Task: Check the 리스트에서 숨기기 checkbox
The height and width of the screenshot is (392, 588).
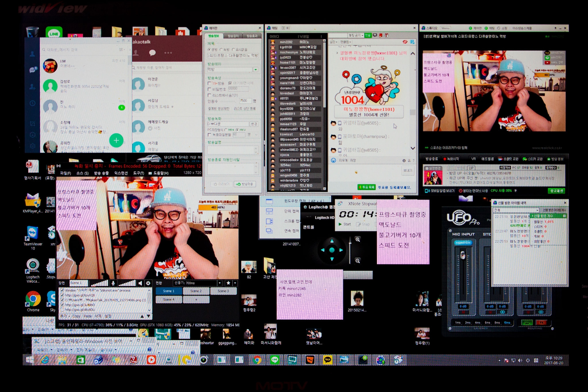Action: click(210, 95)
